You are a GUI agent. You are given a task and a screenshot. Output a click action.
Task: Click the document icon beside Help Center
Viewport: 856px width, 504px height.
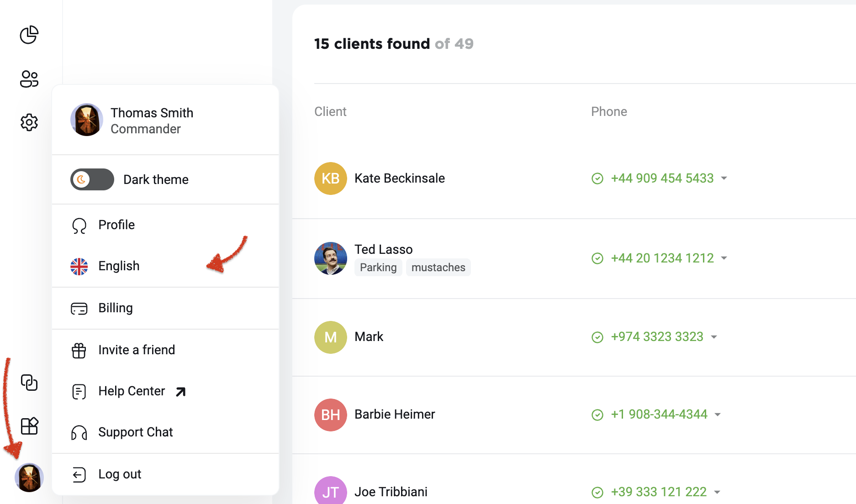(x=79, y=392)
